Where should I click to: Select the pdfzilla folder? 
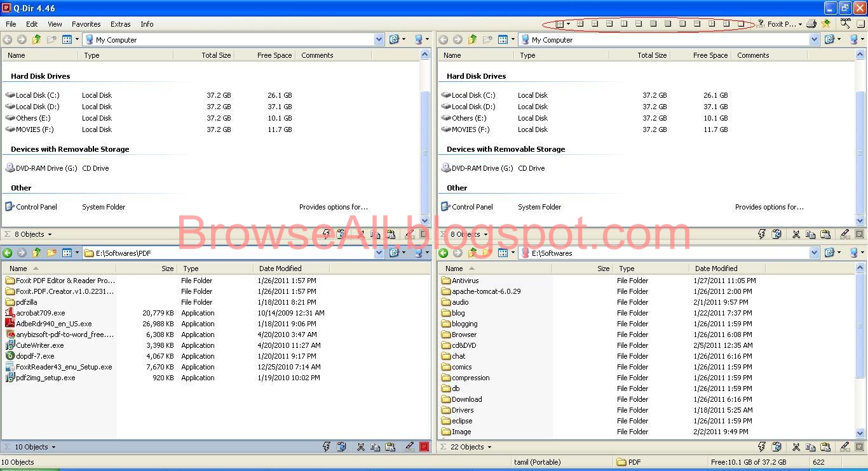[22, 302]
